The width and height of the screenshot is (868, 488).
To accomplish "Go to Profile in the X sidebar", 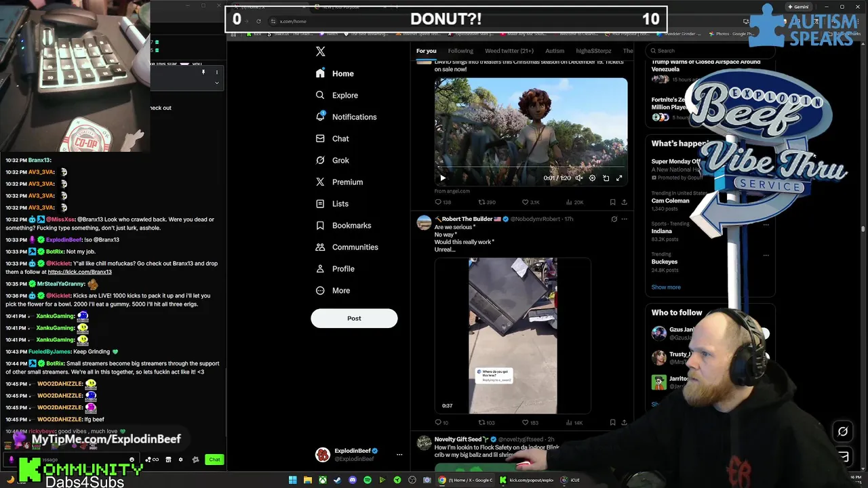I will click(x=335, y=268).
